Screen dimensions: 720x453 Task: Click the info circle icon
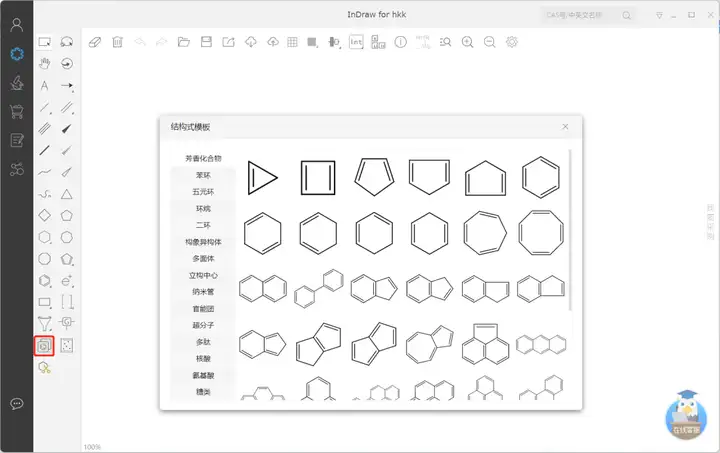coord(400,42)
